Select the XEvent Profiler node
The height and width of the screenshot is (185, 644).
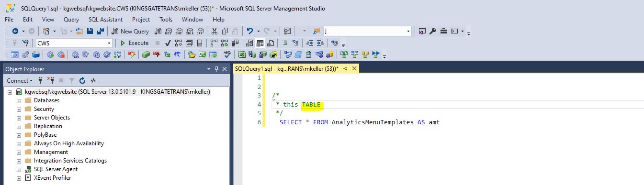coord(52,178)
